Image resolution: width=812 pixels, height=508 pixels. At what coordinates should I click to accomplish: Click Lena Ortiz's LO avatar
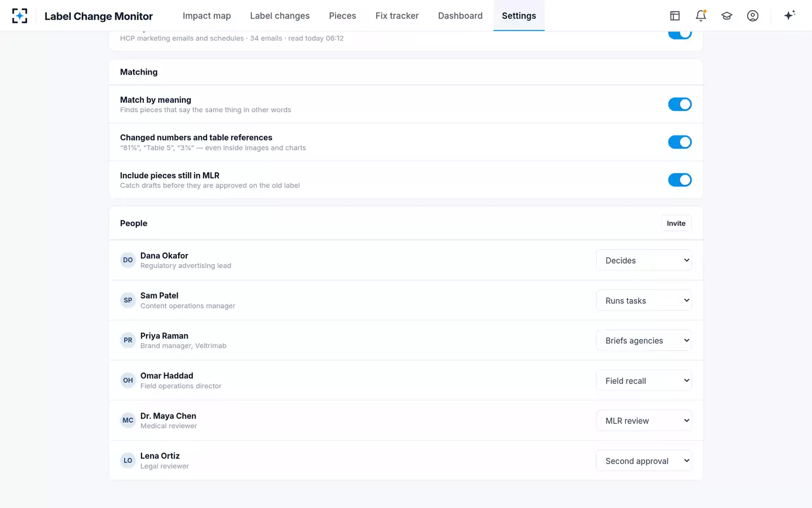click(128, 461)
